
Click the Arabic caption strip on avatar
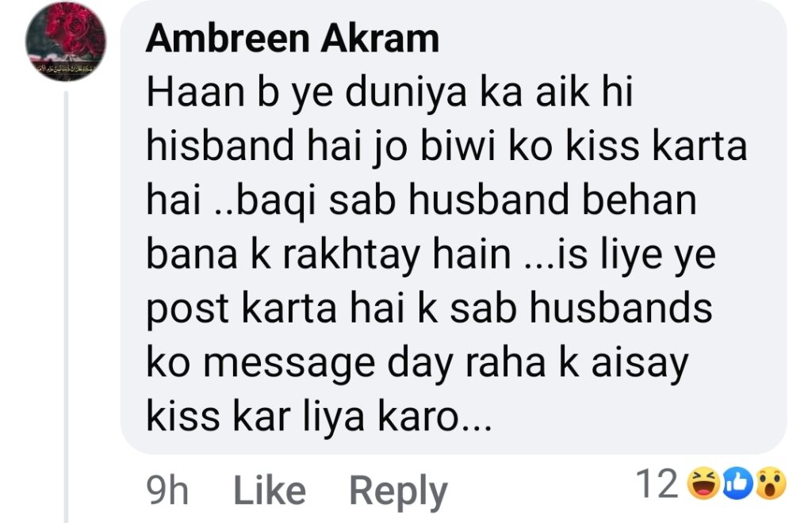click(x=65, y=66)
